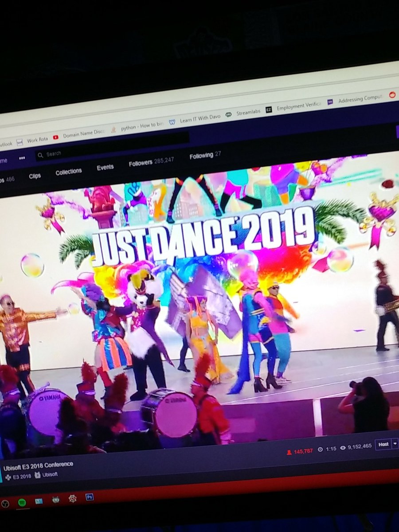The image size is (399, 532).
Task: Switch to the Events tab
Action: coord(105,168)
